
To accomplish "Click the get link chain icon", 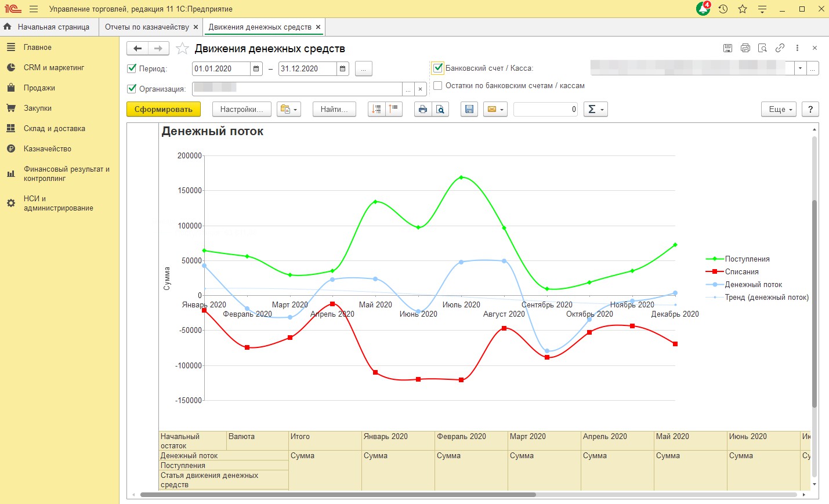I will [x=780, y=48].
